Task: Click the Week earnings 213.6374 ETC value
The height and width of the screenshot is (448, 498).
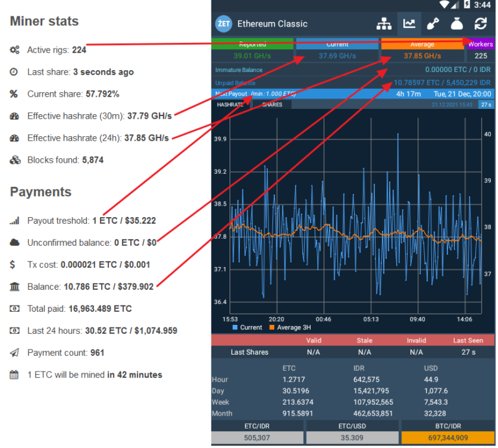Action: coord(298,402)
